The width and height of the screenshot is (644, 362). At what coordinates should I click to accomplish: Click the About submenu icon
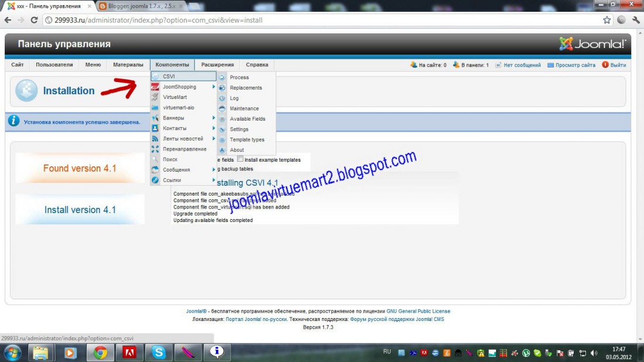[x=222, y=150]
